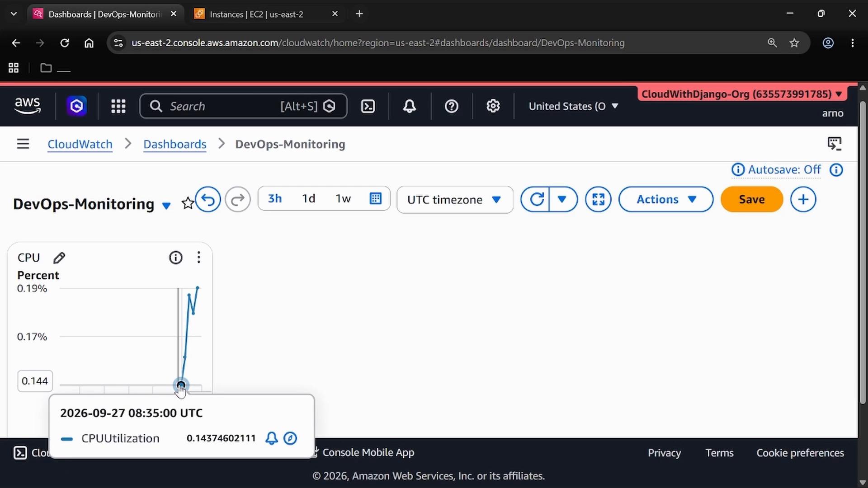The height and width of the screenshot is (488, 868).
Task: Open the Chrome apps grid shortcut
Action: 14,68
